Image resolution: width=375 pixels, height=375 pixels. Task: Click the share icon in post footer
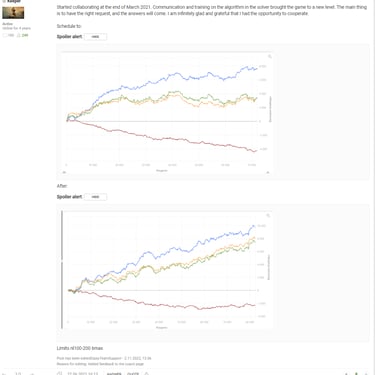click(x=59, y=373)
